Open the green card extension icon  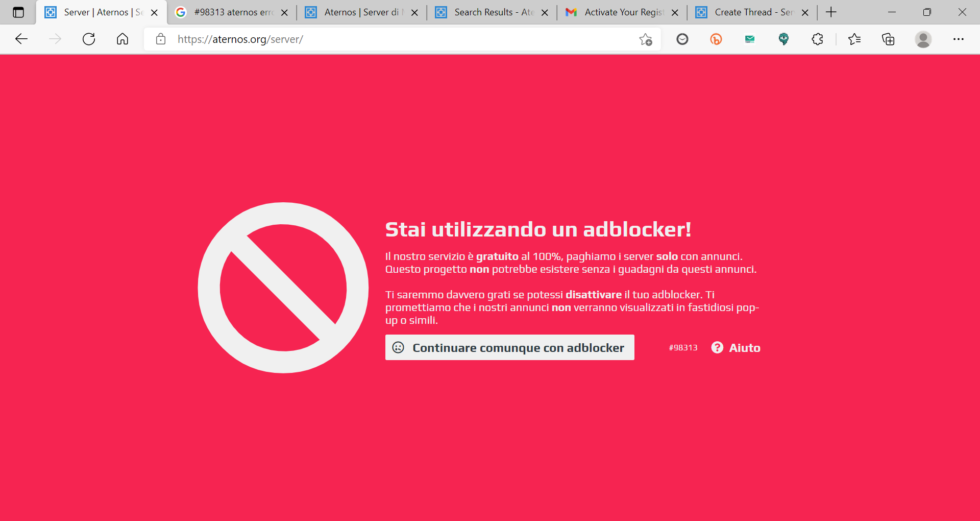tap(750, 39)
